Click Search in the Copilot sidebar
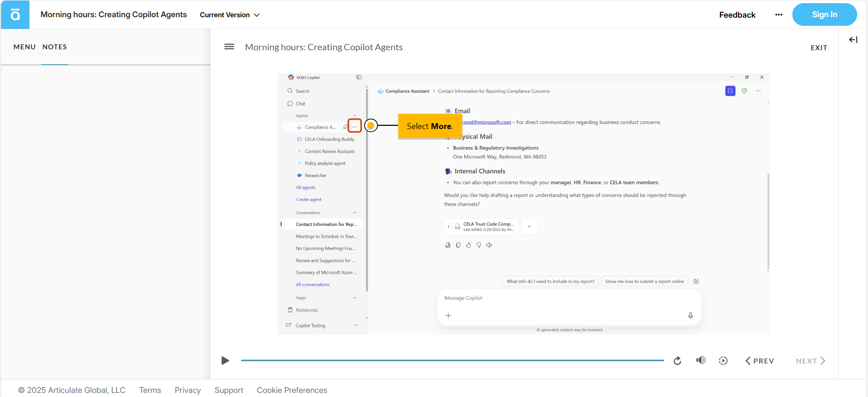 (299, 91)
